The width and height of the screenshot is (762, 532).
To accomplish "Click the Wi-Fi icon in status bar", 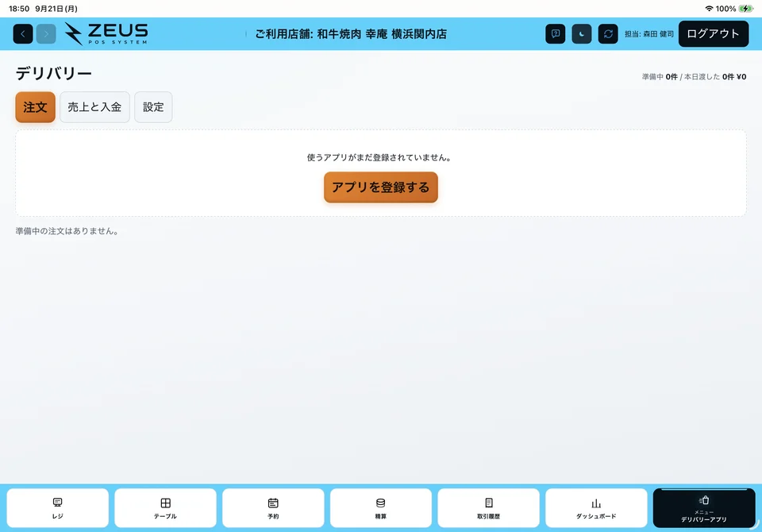I will pos(709,9).
